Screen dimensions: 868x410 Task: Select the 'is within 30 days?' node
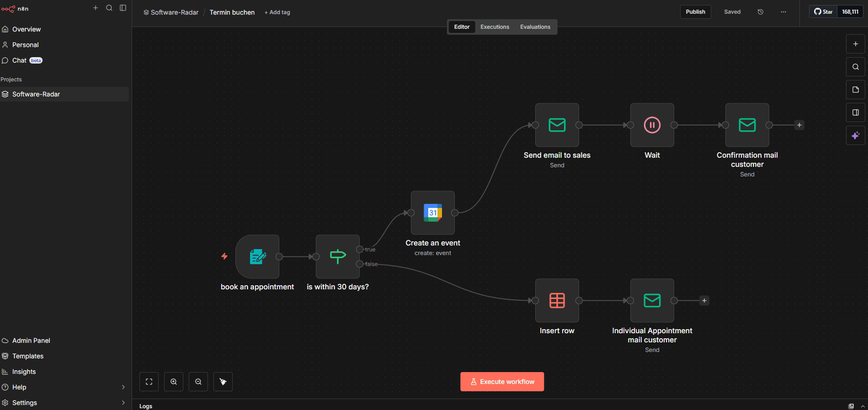click(337, 257)
